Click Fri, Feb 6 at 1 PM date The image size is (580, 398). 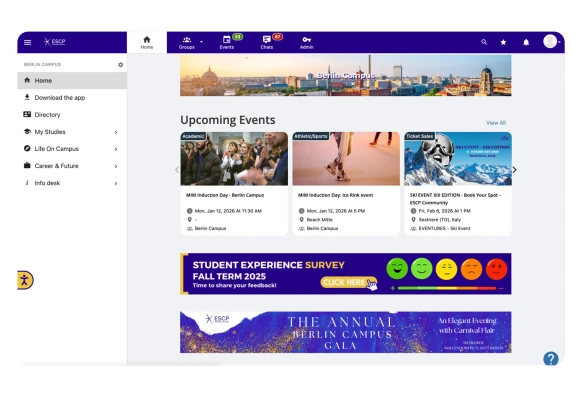(x=445, y=211)
